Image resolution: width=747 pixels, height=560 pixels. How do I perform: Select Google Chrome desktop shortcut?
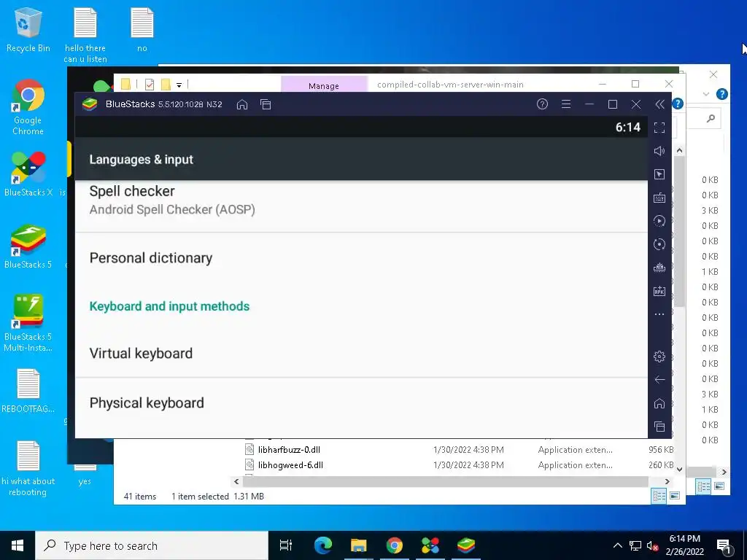[28, 108]
